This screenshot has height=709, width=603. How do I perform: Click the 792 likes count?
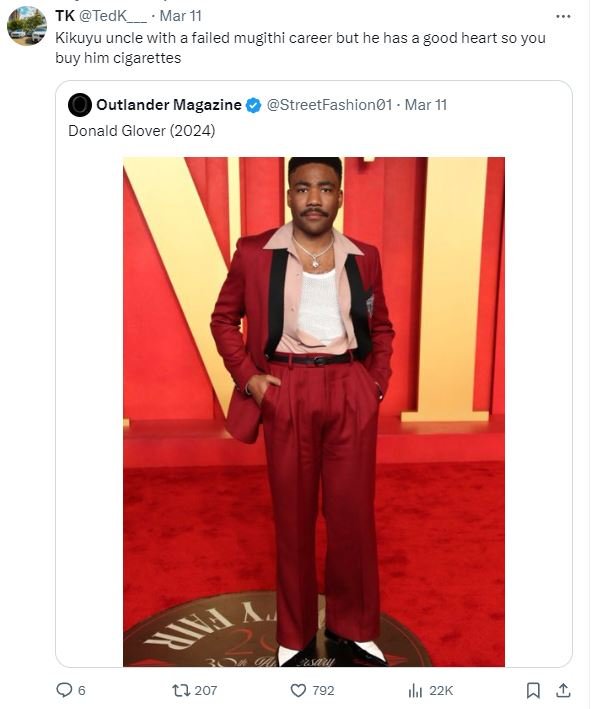tap(323, 690)
